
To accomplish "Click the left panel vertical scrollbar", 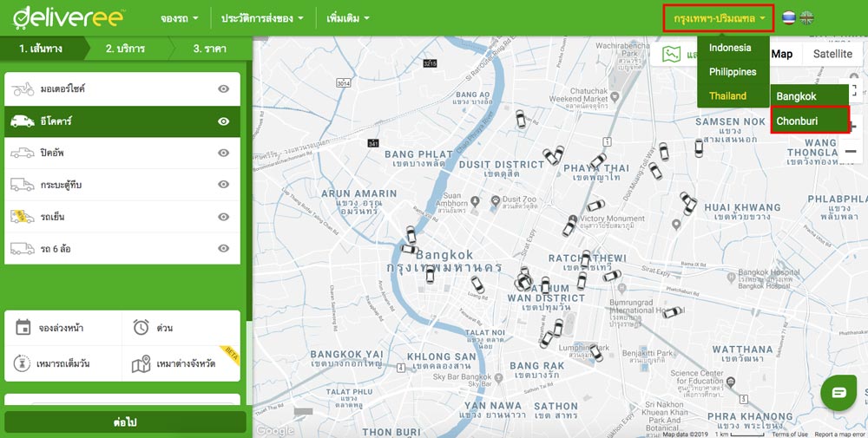I will (x=249, y=191).
